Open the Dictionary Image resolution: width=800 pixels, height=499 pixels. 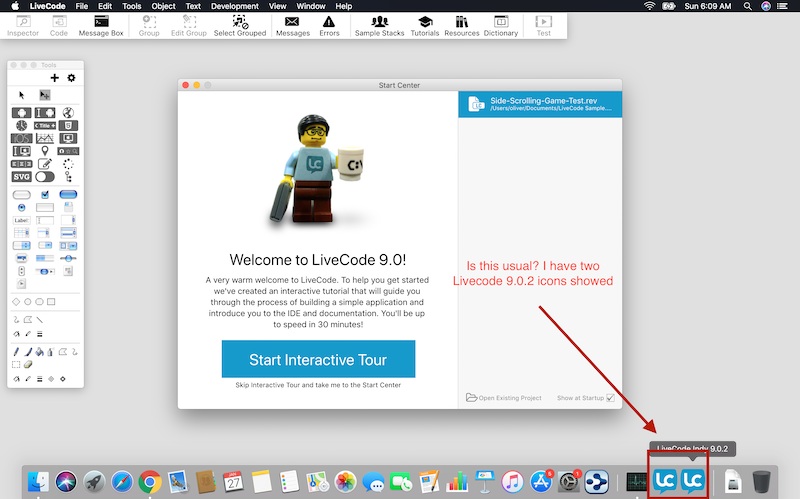point(501,26)
